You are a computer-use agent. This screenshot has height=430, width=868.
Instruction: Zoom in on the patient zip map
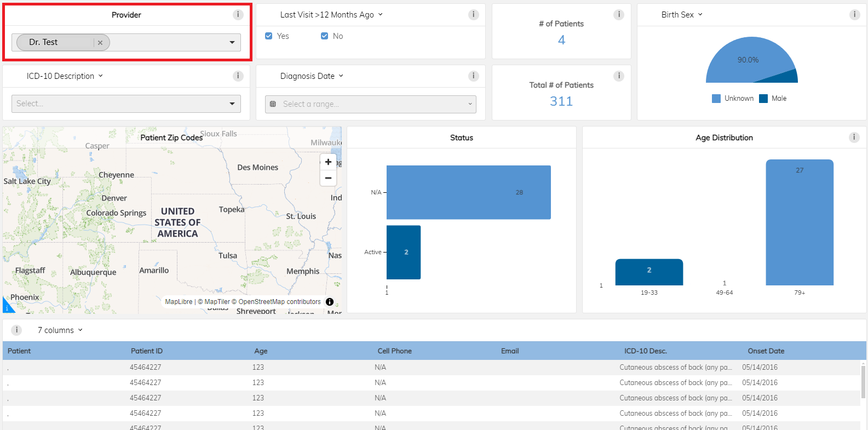coord(328,162)
